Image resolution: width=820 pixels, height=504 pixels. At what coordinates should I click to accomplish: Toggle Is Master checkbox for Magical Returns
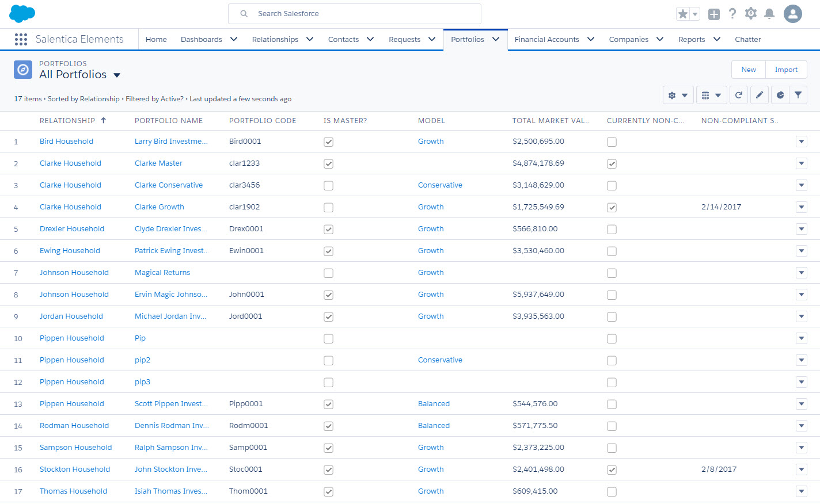click(328, 273)
